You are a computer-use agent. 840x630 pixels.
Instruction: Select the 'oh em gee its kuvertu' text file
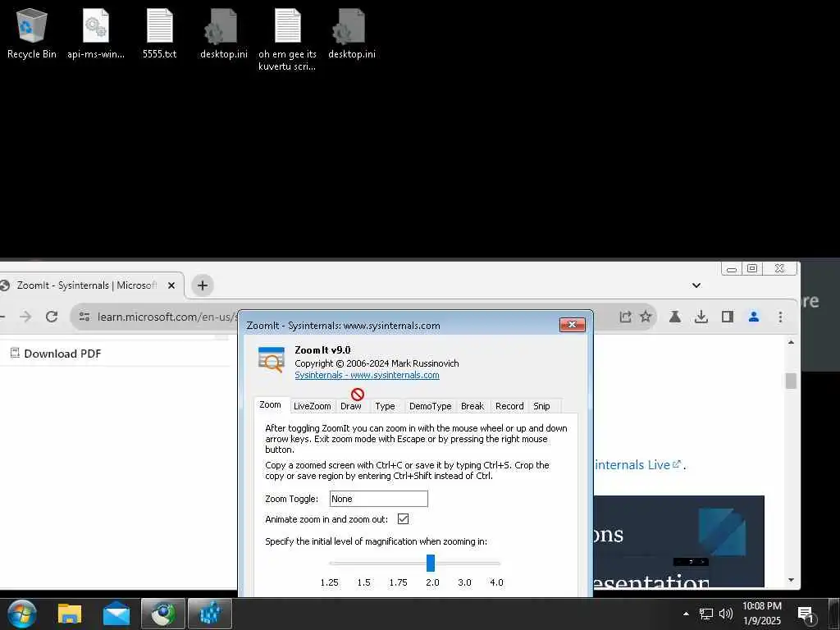(288, 39)
